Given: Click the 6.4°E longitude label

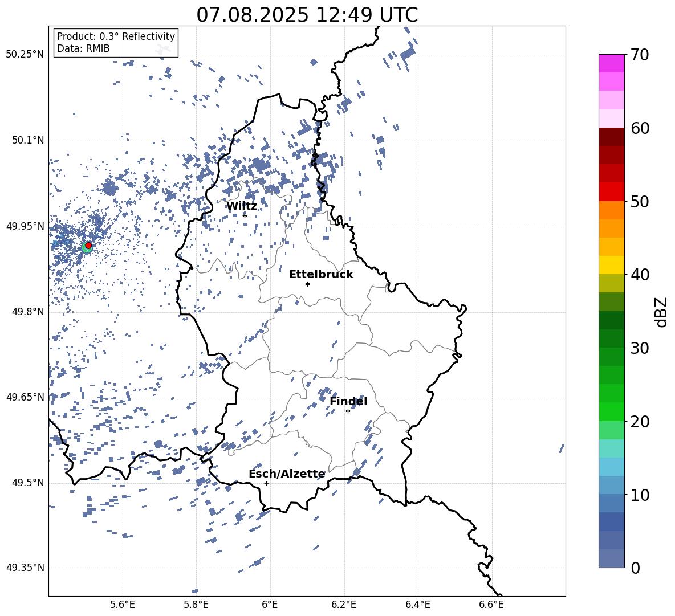Looking at the screenshot, I should (x=417, y=605).
